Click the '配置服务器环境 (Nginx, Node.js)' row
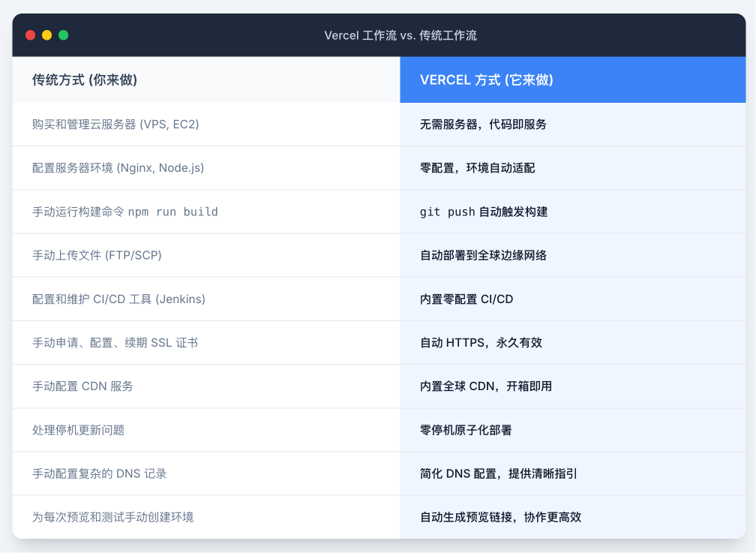The width and height of the screenshot is (756, 553). [x=118, y=168]
